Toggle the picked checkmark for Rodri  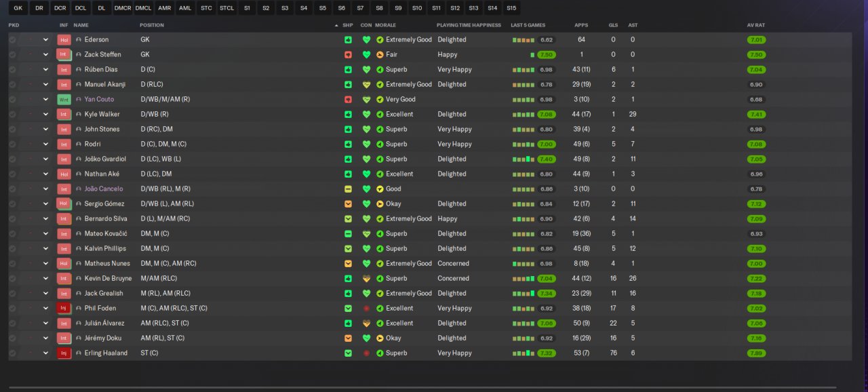tap(12, 144)
